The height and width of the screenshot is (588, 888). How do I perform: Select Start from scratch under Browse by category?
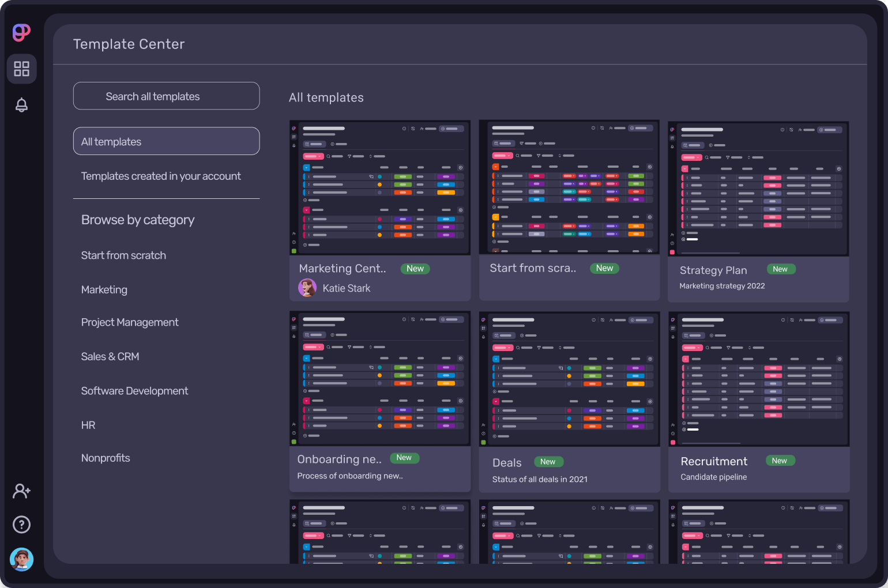[x=123, y=255]
